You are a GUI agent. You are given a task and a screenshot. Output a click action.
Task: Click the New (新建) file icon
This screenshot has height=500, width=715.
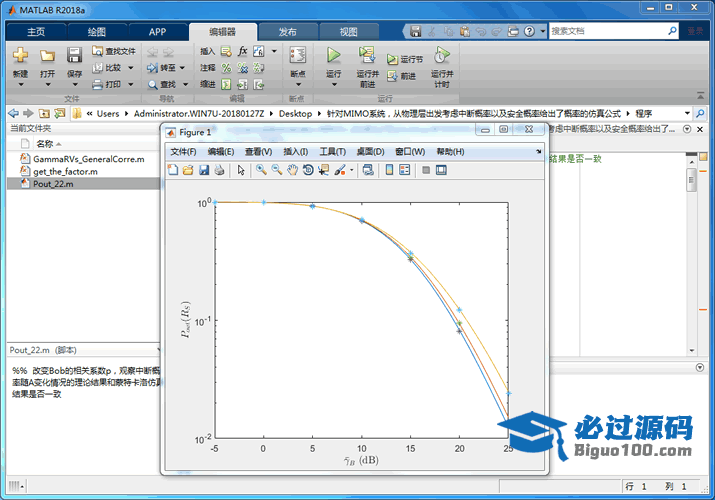[20, 56]
